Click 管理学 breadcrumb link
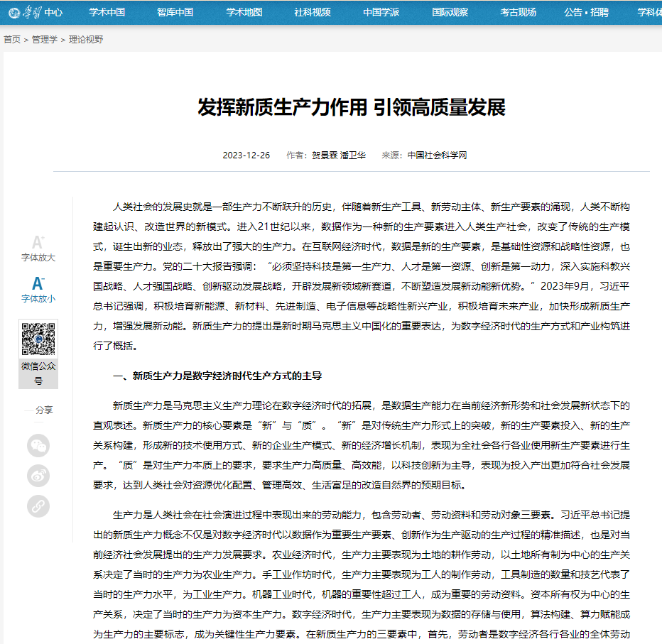The width and height of the screenshot is (662, 644). click(45, 40)
